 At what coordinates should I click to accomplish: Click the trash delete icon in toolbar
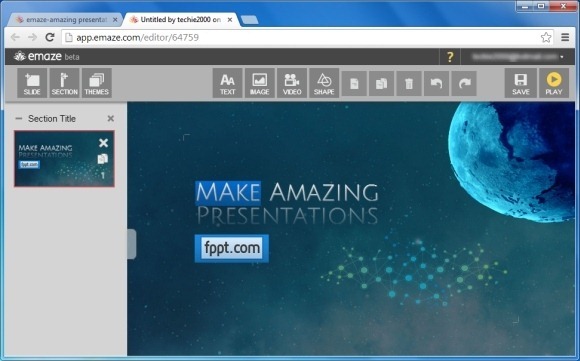409,84
